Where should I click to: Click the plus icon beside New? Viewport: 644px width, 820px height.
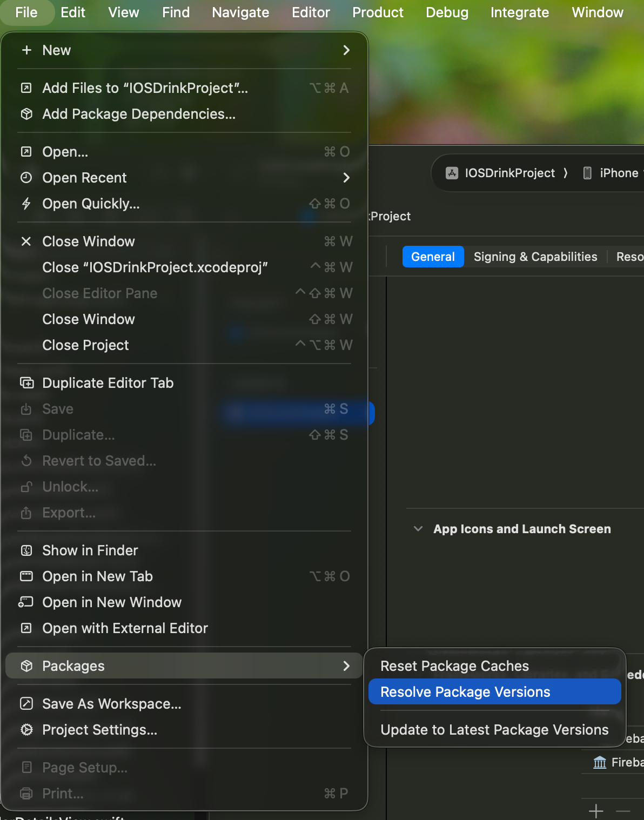(x=26, y=50)
